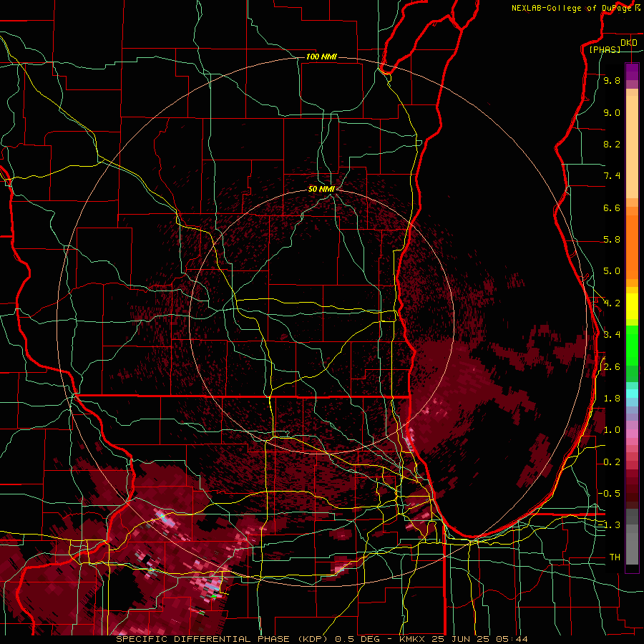Click the 9.0 value on the scale
The width and height of the screenshot is (644, 644).
[x=612, y=112]
